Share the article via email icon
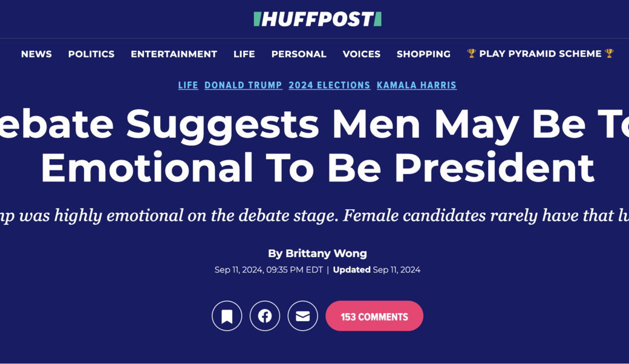This screenshot has width=629, height=364. click(x=302, y=316)
